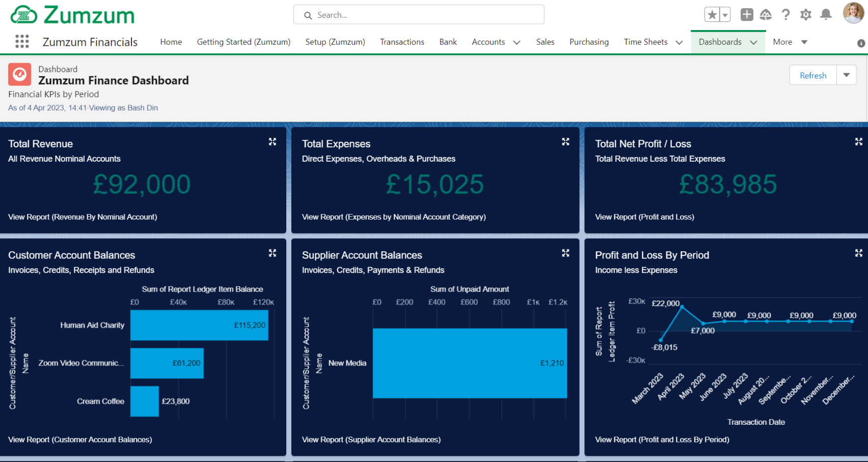Select the Dashboards tab
Viewport: 868px width, 462px height.
tap(720, 42)
